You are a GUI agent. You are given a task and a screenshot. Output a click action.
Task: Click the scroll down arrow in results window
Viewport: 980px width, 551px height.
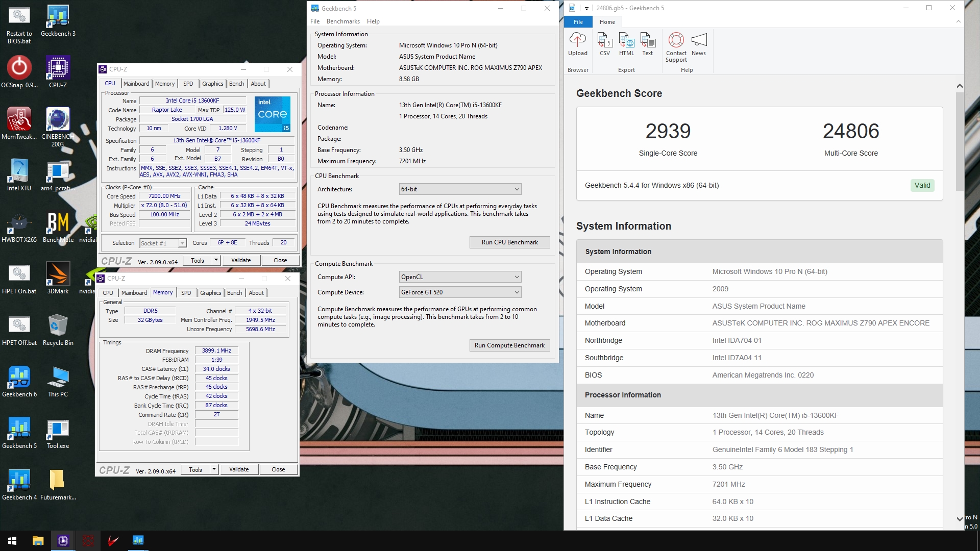click(x=960, y=519)
